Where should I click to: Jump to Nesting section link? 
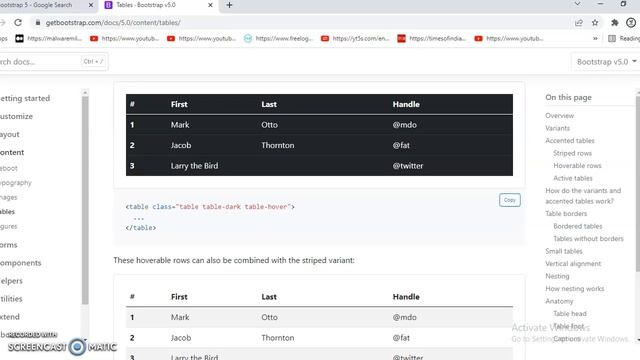[557, 276]
